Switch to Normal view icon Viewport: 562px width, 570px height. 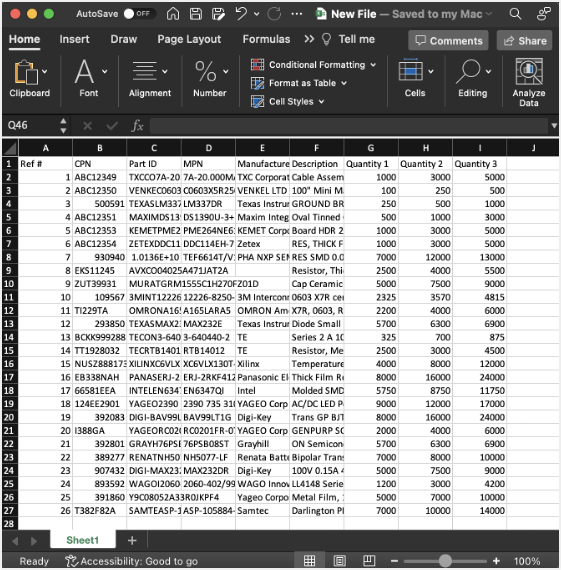point(309,561)
